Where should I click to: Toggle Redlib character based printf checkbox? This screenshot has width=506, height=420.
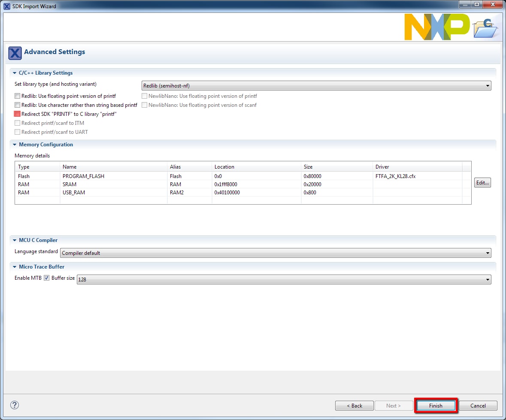coord(18,105)
